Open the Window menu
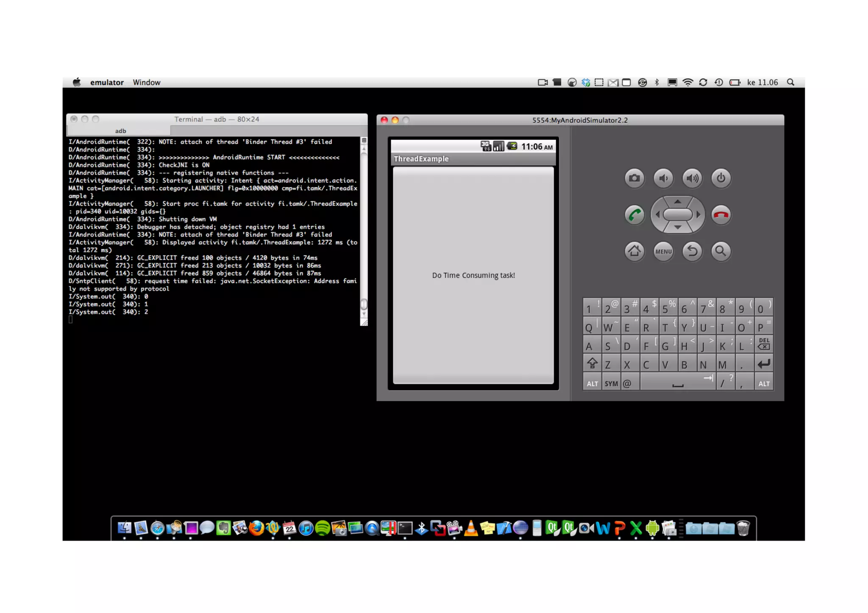868x613 pixels. click(x=146, y=82)
